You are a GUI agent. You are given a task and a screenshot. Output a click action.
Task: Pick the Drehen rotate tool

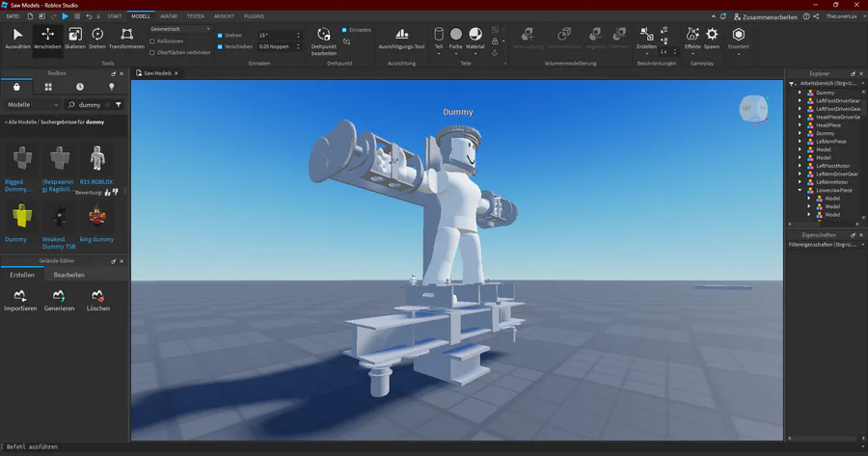point(97,39)
